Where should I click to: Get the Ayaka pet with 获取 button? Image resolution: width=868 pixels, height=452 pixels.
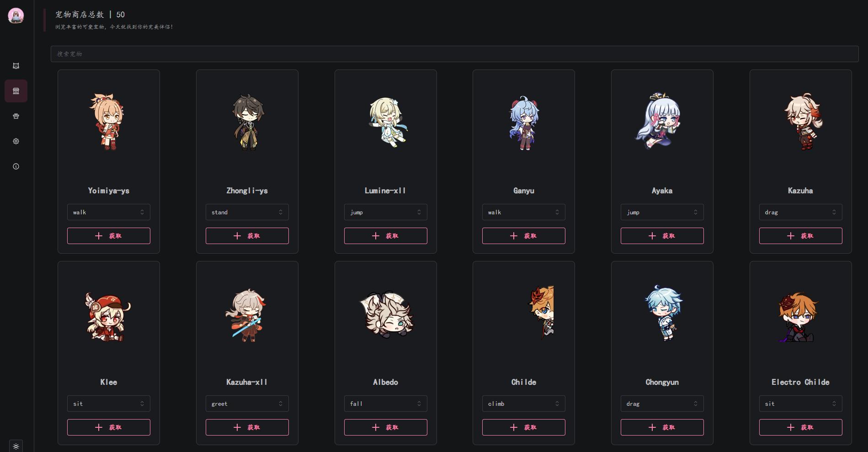[x=662, y=236]
